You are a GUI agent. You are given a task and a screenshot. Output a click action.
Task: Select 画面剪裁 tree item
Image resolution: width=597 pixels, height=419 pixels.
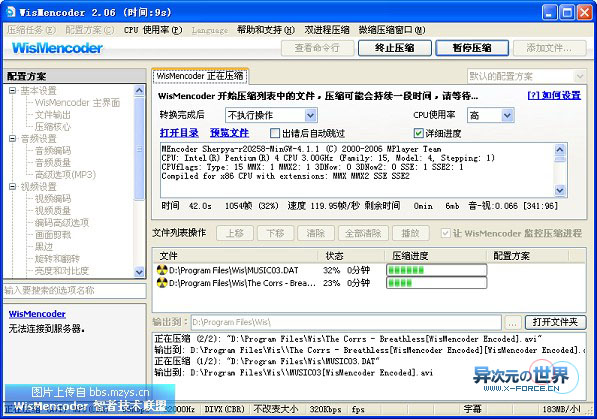[53, 235]
